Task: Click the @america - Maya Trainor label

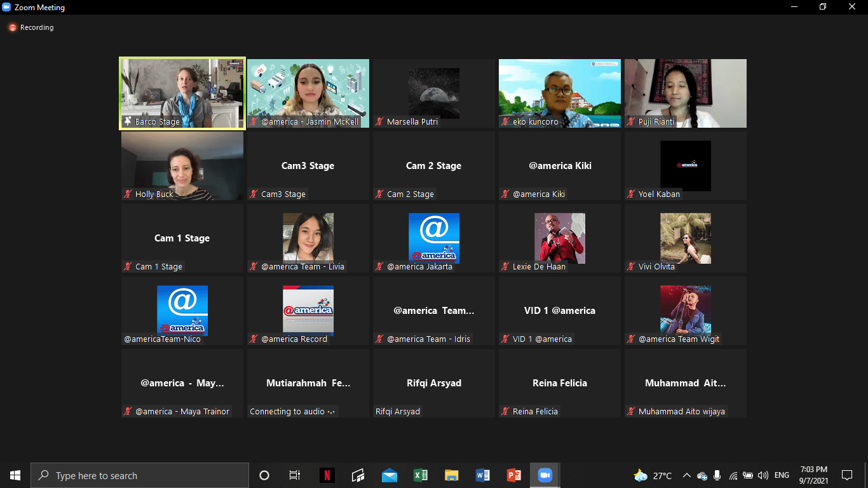Action: (x=182, y=411)
